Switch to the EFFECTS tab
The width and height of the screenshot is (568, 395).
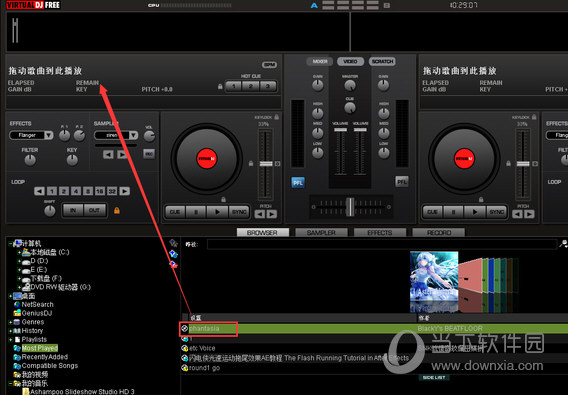coord(380,232)
